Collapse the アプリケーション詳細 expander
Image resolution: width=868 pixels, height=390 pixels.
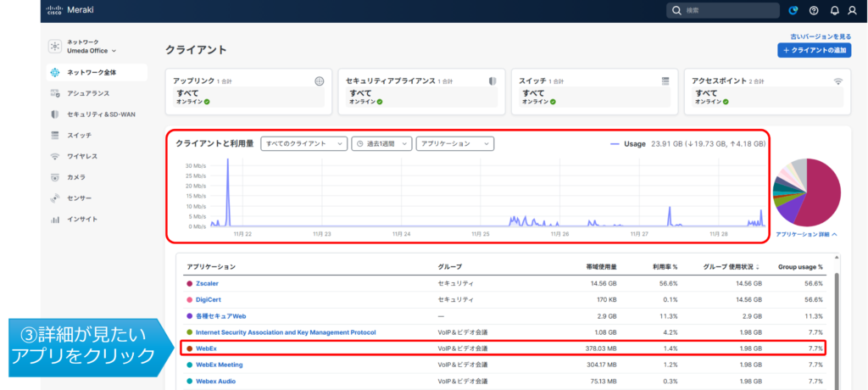pyautogui.click(x=806, y=233)
